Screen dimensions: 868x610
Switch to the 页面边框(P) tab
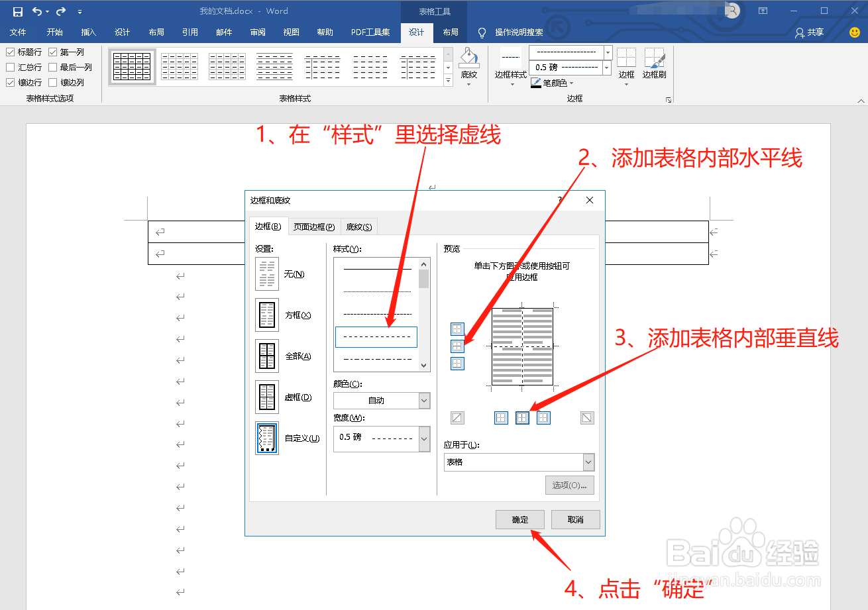314,227
